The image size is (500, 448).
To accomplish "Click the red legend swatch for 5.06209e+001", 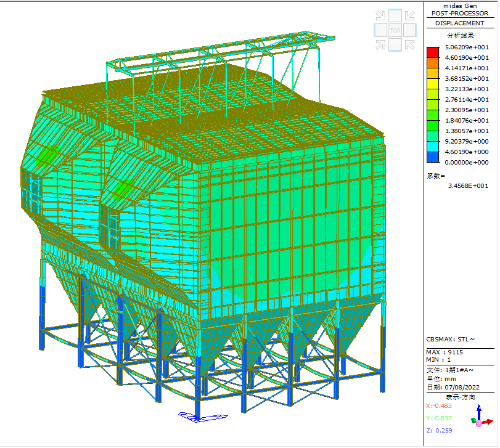I will 433,52.
